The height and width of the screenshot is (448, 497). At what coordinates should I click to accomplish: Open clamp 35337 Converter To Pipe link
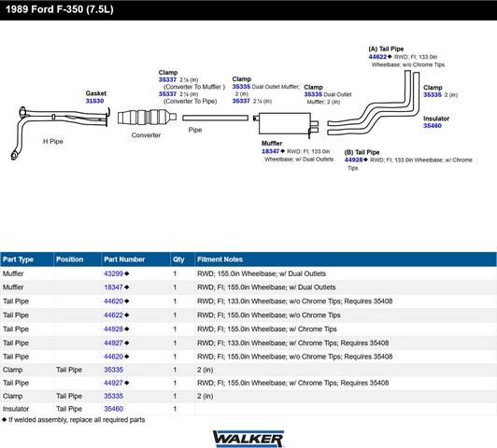point(167,94)
